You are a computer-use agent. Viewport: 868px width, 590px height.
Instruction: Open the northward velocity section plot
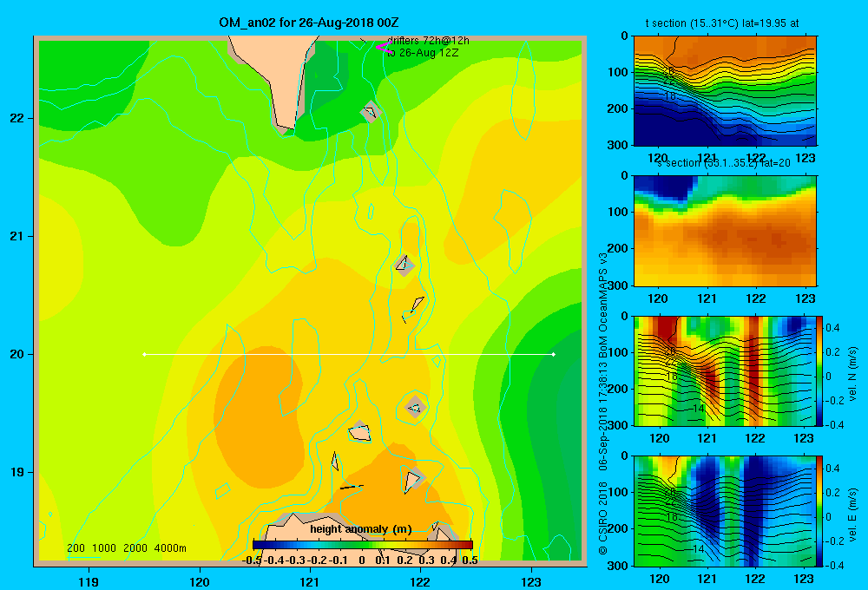(x=725, y=370)
